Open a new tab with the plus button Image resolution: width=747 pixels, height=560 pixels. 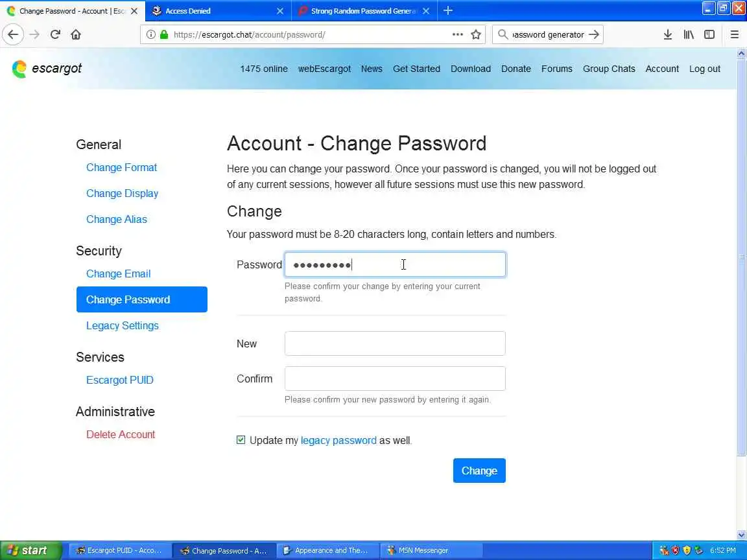pos(448,10)
